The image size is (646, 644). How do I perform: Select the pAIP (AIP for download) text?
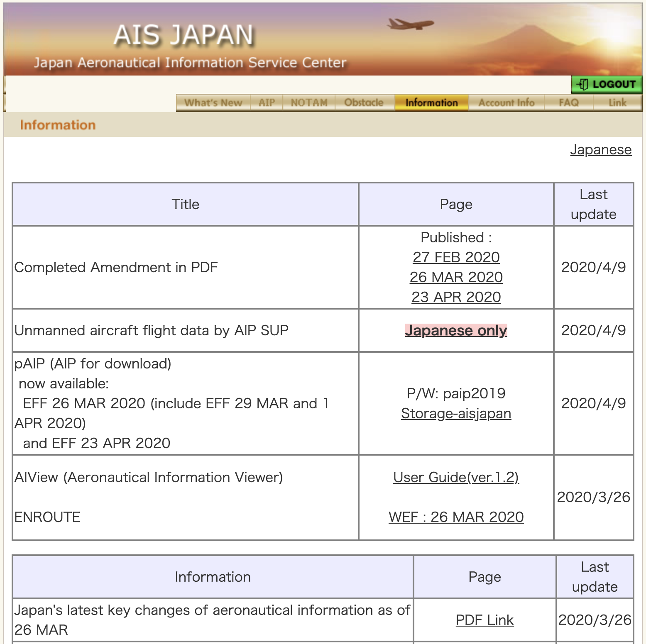pyautogui.click(x=93, y=363)
